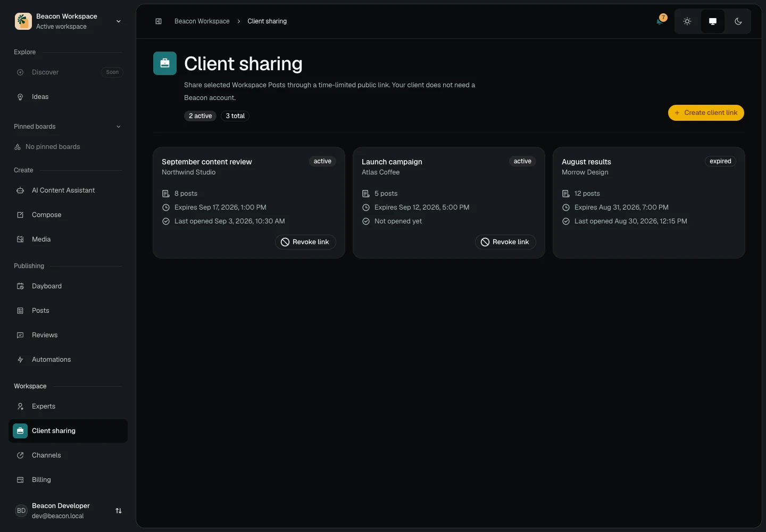Navigate to Billing
The image size is (766, 532).
click(x=68, y=480)
